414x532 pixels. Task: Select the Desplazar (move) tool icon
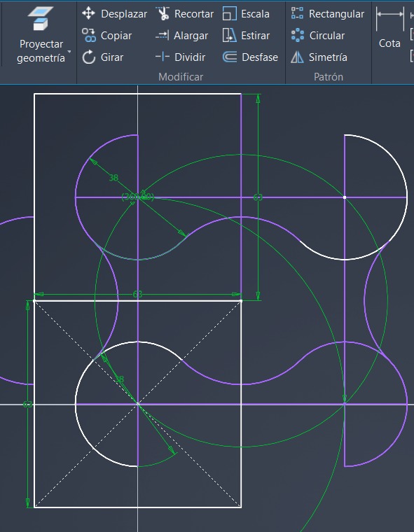pyautogui.click(x=88, y=13)
